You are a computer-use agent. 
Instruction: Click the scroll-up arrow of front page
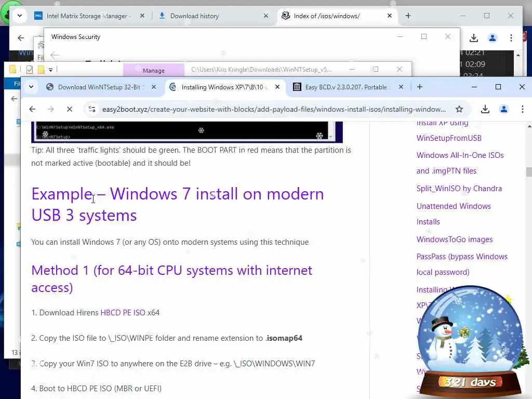point(529,126)
